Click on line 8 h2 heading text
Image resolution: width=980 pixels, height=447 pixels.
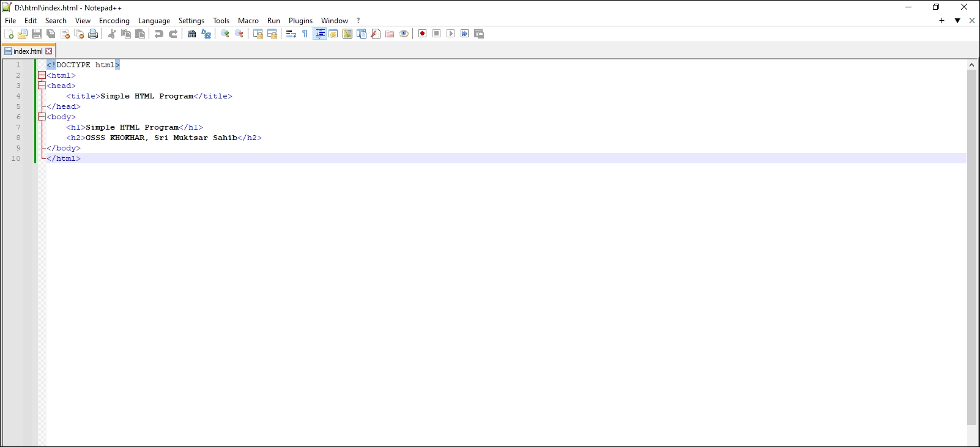[x=161, y=138]
